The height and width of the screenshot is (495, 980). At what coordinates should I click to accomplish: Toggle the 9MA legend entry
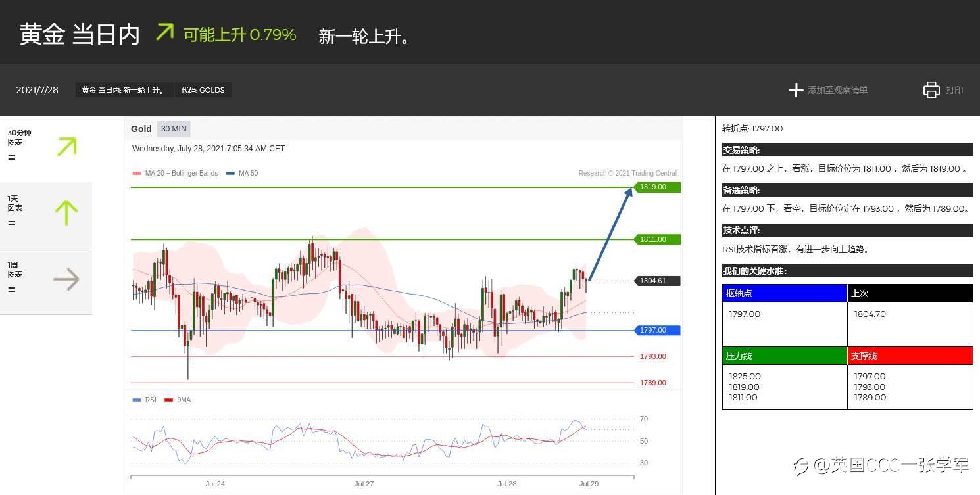tap(178, 400)
